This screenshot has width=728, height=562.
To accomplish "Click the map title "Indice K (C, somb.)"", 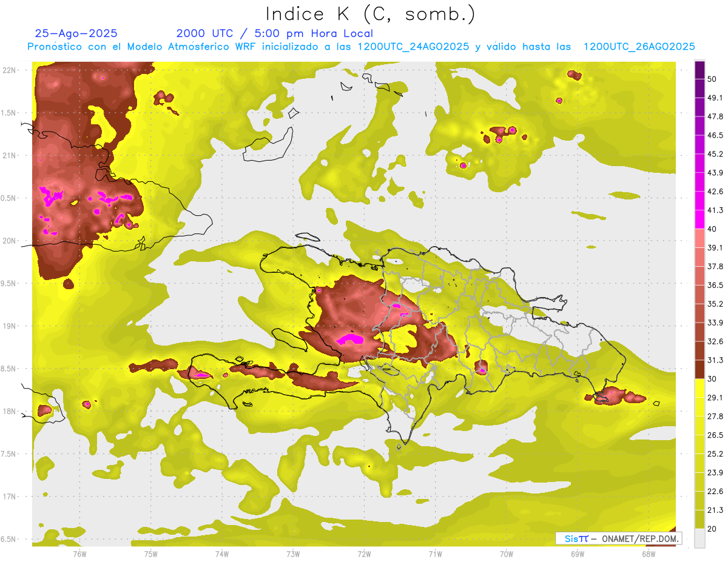I will pos(370,14).
